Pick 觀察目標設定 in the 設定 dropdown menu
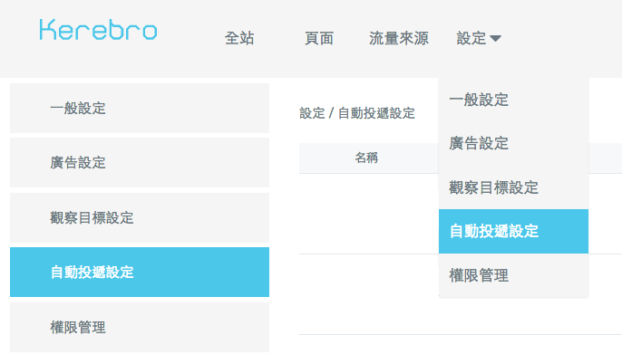622x364 pixels. pyautogui.click(x=513, y=187)
